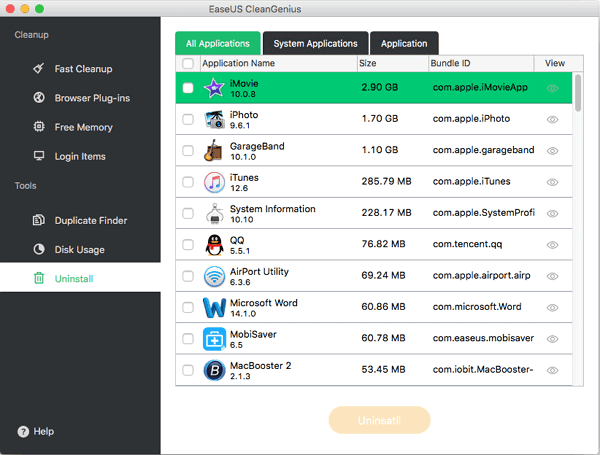
Task: Tick the GarageBand row checkbox
Action: click(x=188, y=151)
